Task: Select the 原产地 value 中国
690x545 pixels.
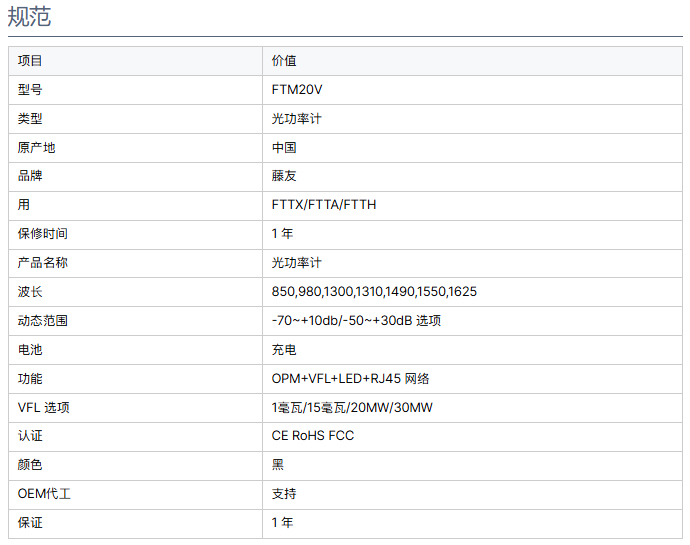Action: point(284,148)
